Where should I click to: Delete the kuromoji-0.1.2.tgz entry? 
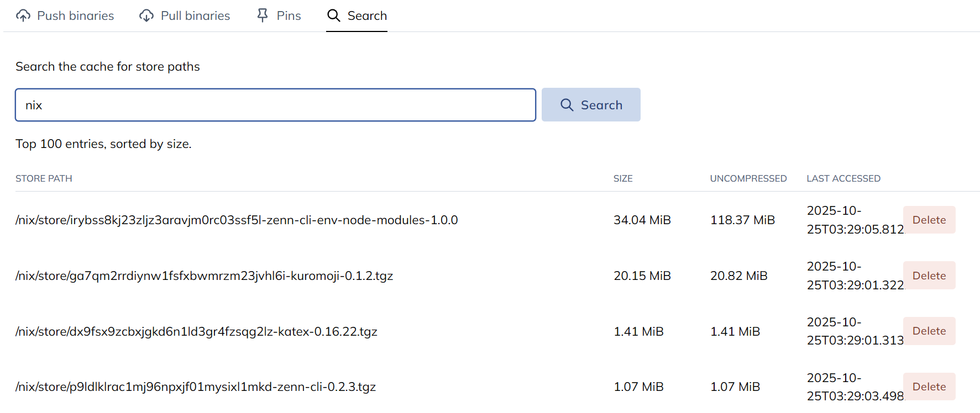tap(929, 276)
